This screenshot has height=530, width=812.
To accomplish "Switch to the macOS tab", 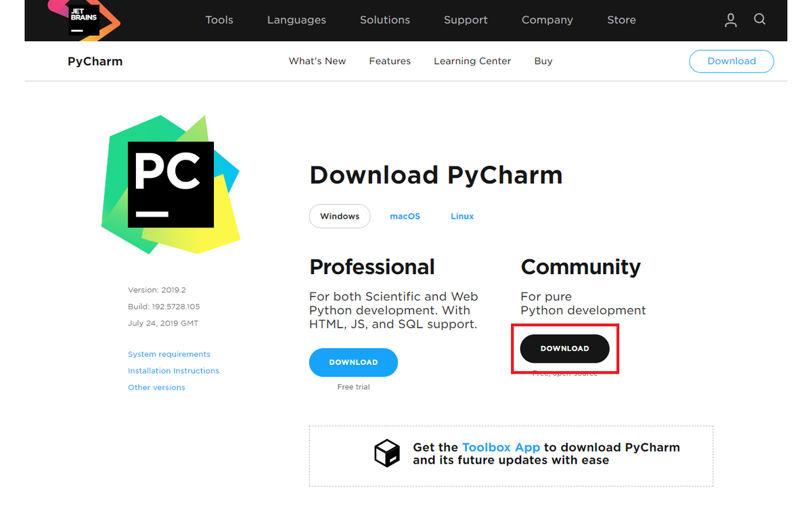I will [x=405, y=217].
